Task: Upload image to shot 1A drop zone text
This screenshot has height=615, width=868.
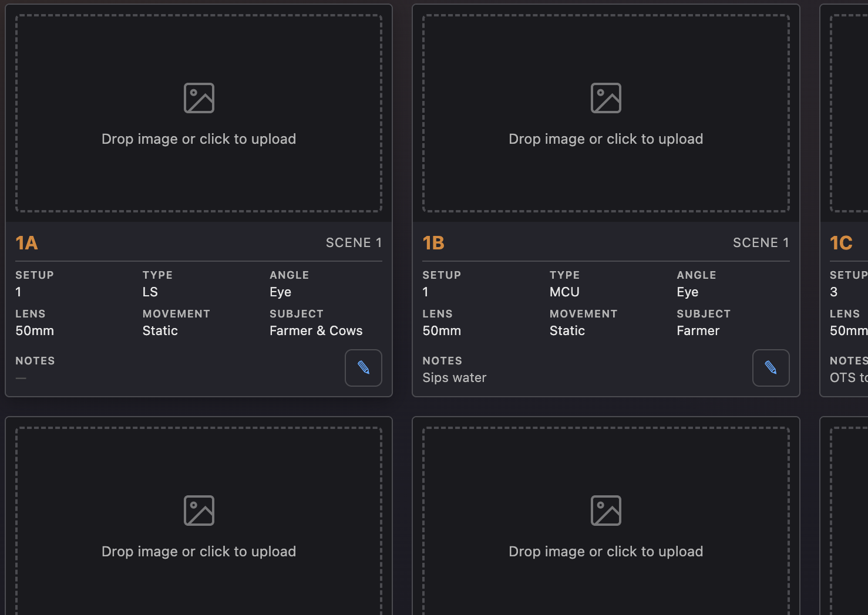Action: pyautogui.click(x=199, y=139)
